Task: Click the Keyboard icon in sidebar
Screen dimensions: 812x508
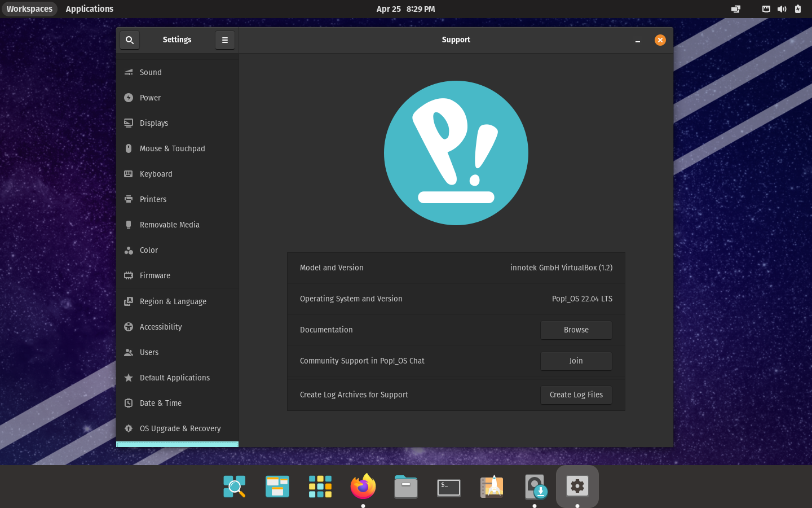Action: tap(129, 174)
